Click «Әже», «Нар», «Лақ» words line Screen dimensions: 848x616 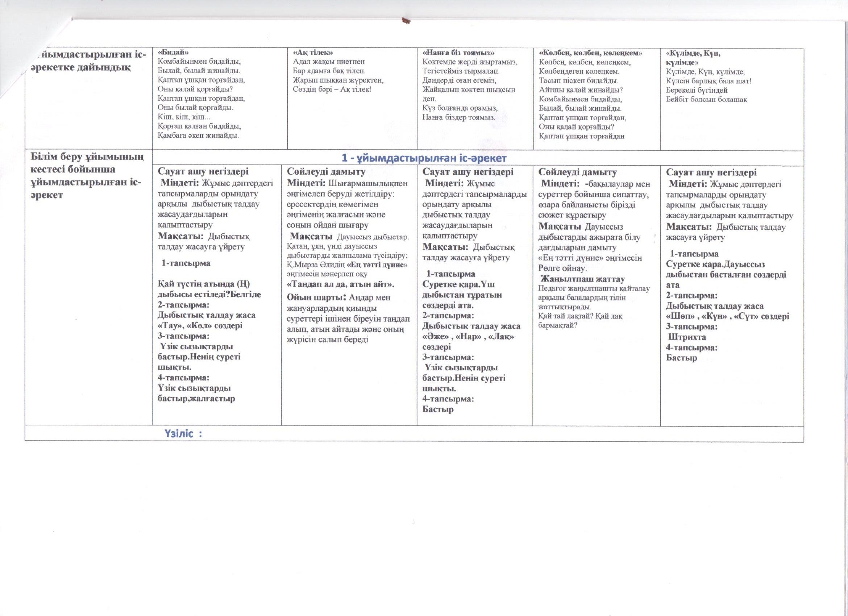point(468,336)
